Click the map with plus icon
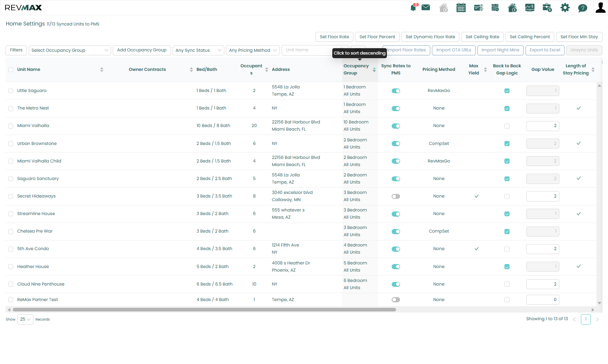Screen dimensions: 608x364 pyautogui.click(x=495, y=8)
